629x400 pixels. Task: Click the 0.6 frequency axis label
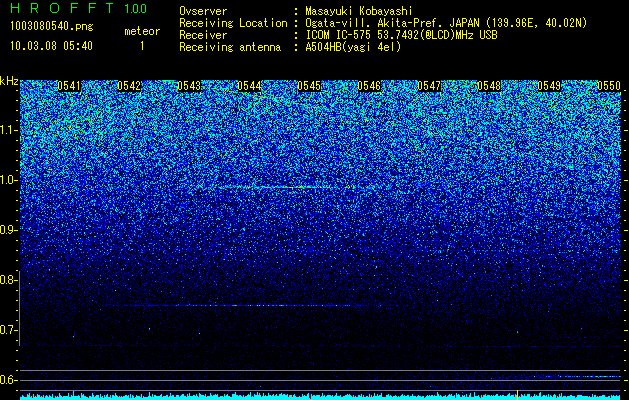[8, 380]
